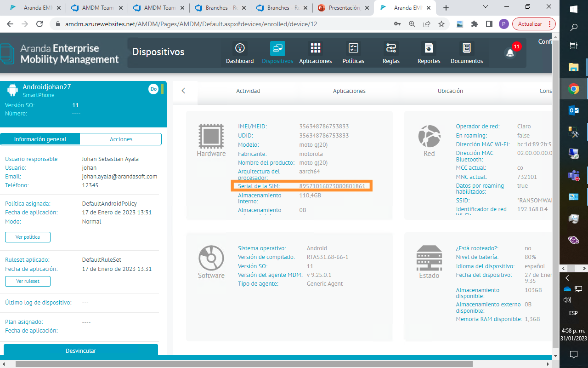
Task: Open Windows Start menu
Action: click(574, 9)
